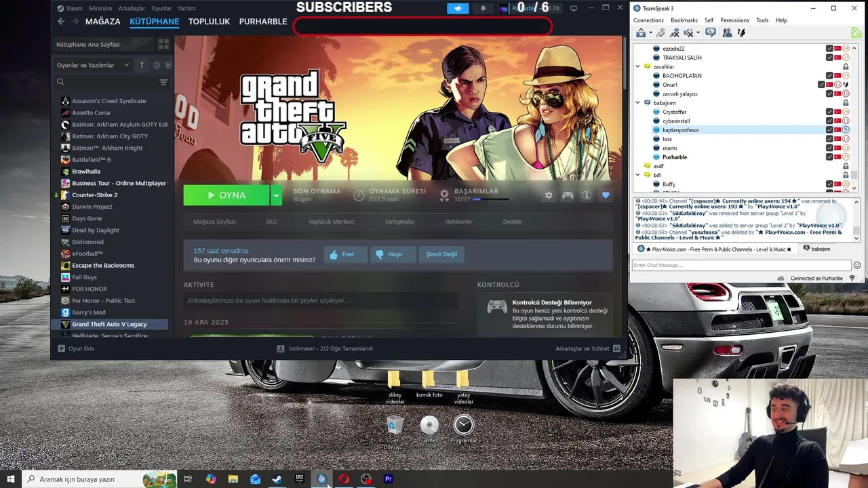Show recent games clock filter

(156, 65)
